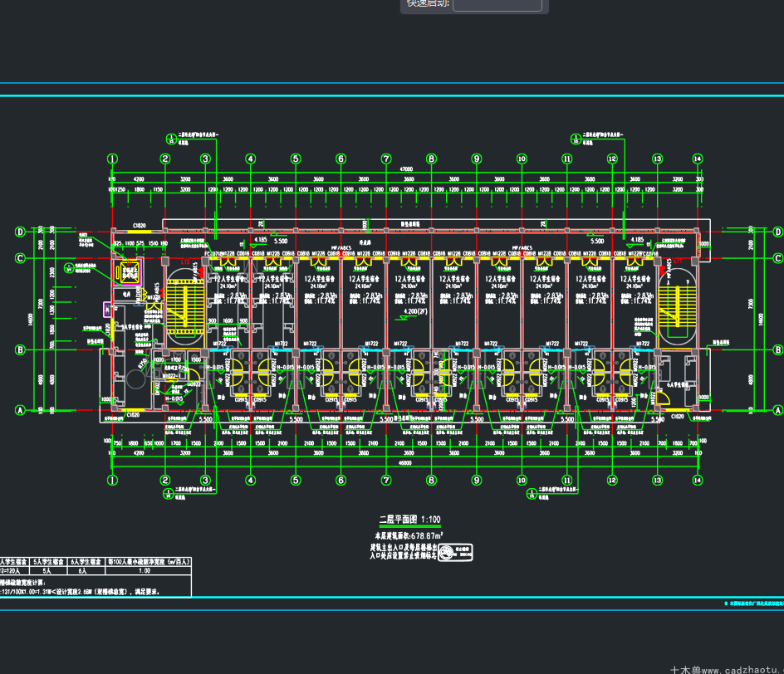Select the C1820 window label at top left

(139, 226)
